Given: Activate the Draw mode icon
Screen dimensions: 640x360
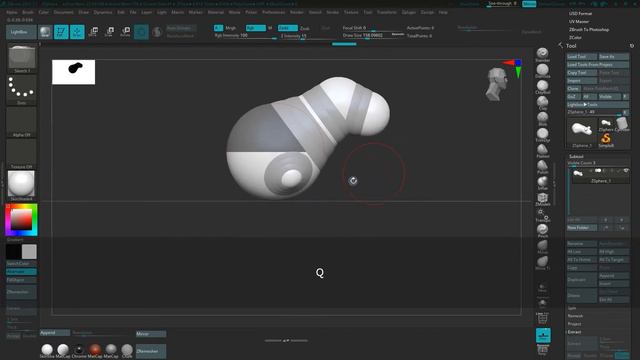Looking at the screenshot, I should pyautogui.click(x=77, y=32).
